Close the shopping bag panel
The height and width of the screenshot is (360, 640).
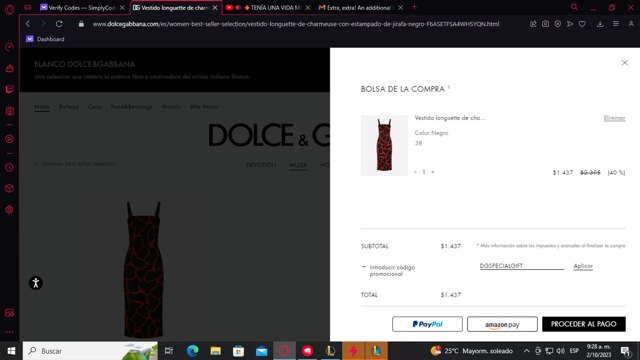pos(624,62)
